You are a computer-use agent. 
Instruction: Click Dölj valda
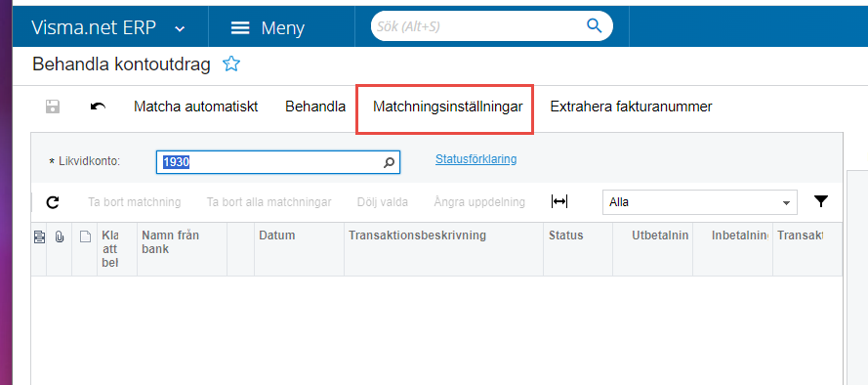coord(383,202)
